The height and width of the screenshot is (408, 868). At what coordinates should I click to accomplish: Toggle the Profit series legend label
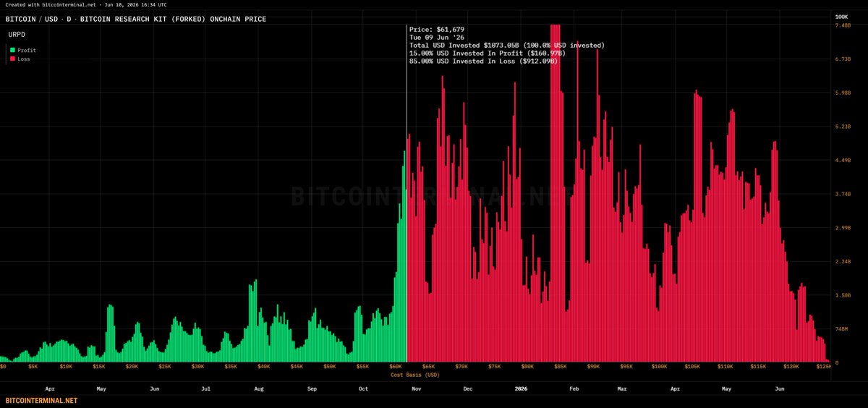(27, 51)
